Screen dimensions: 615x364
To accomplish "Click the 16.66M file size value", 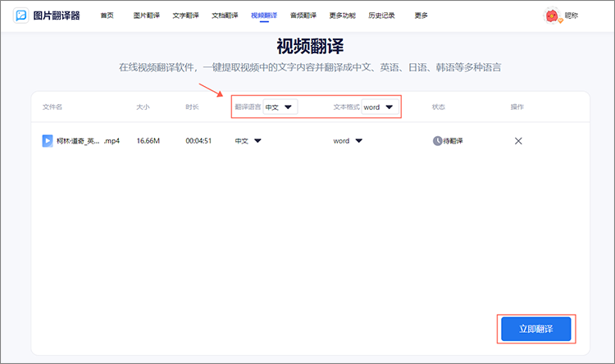I will pos(148,141).
